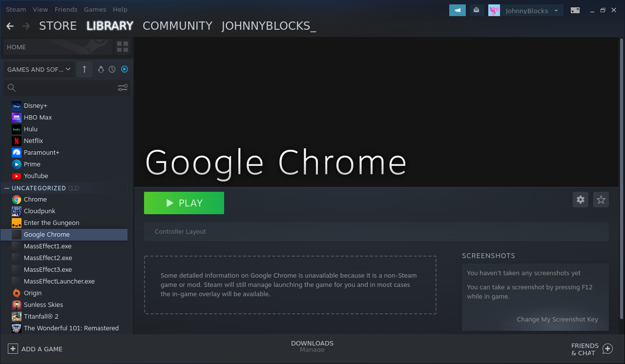Select Hulu in the library list

point(64,129)
